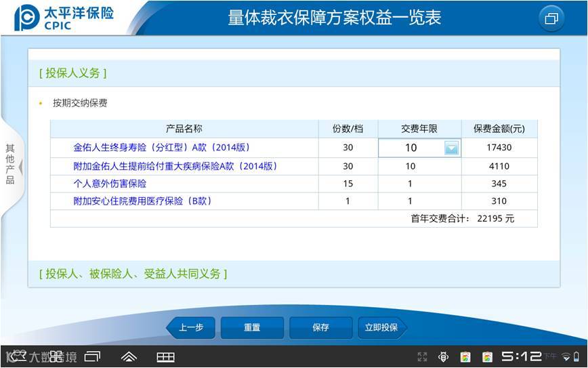Tap the 5:12 clock in the status bar

pyautogui.click(x=522, y=356)
